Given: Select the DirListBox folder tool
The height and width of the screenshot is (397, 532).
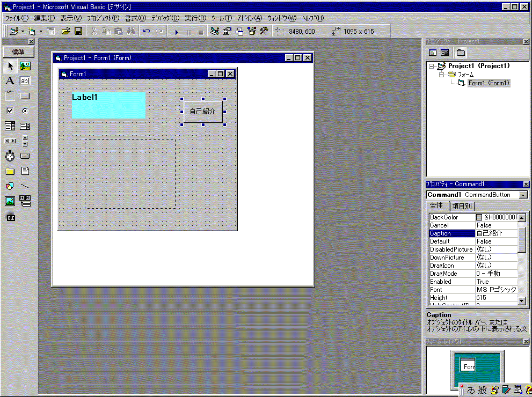Looking at the screenshot, I should point(10,171).
